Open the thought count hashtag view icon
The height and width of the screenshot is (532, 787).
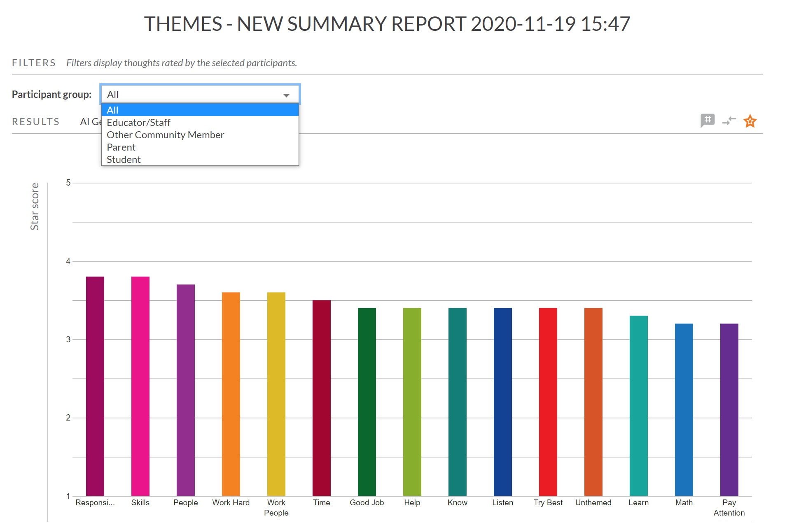pos(708,121)
